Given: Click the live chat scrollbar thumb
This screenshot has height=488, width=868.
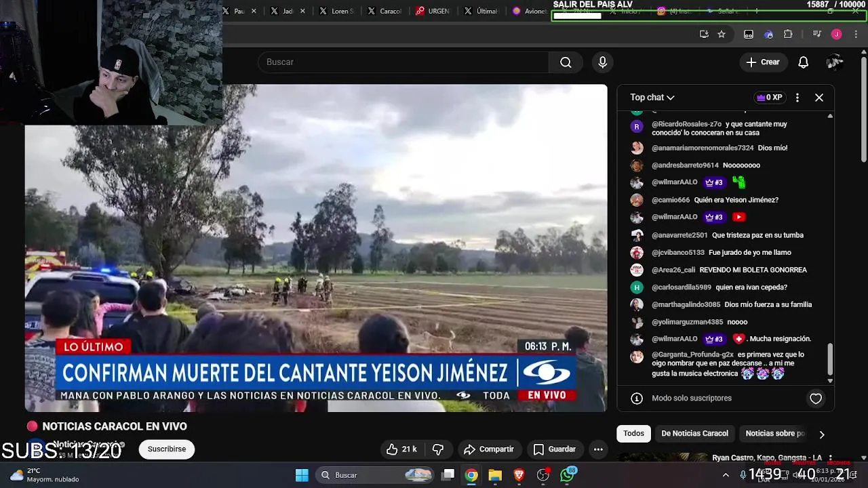Looking at the screenshot, I should (x=830, y=359).
